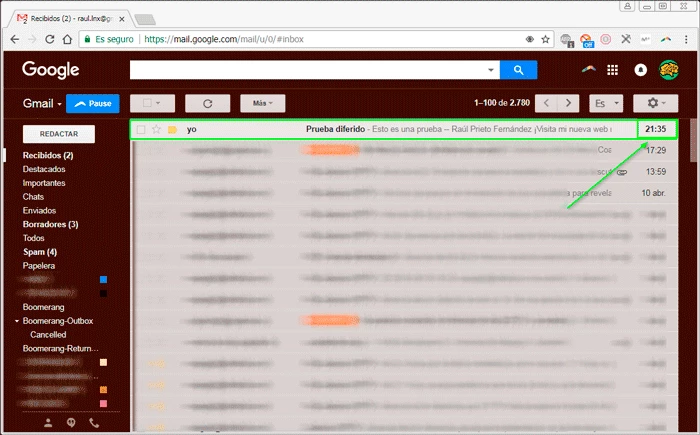The width and height of the screenshot is (700, 435).
Task: Star the Prueba diferido email
Action: coord(156,129)
